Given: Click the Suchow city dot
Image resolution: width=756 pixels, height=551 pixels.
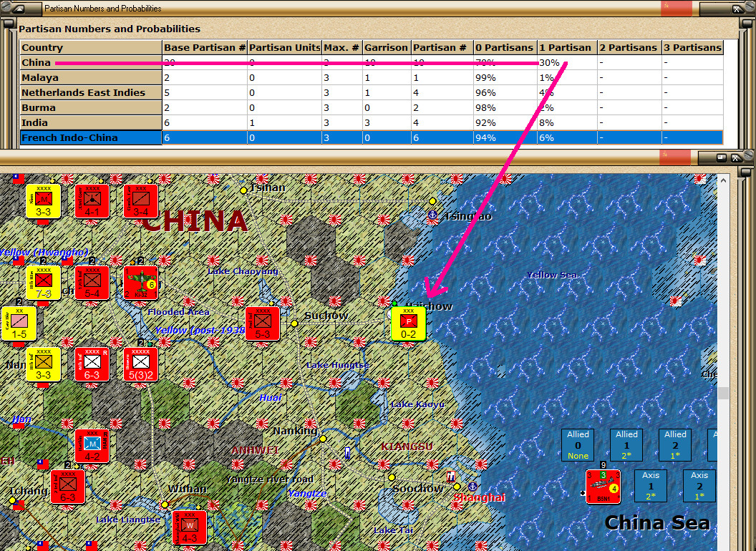Looking at the screenshot, I should [294, 323].
